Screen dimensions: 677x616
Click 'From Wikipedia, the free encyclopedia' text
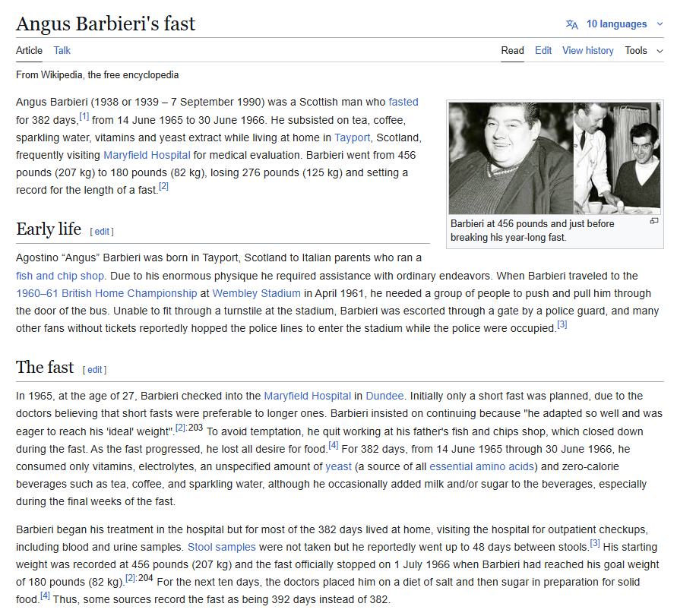97,74
